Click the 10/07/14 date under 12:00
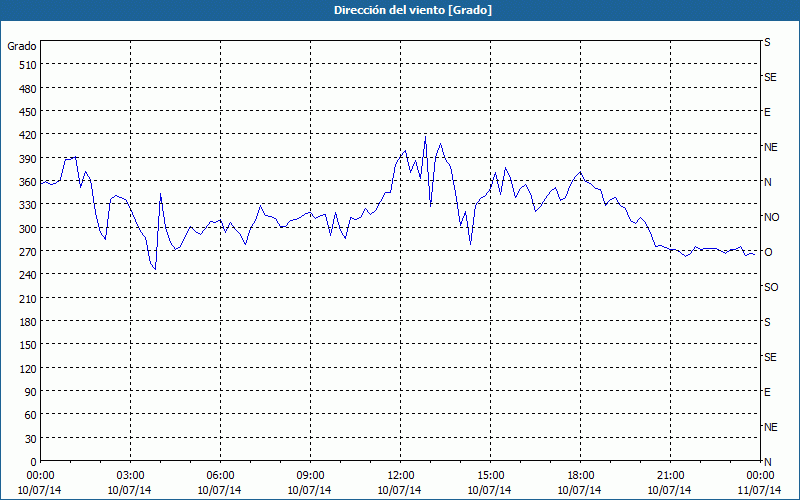The width and height of the screenshot is (800, 500). tap(399, 490)
